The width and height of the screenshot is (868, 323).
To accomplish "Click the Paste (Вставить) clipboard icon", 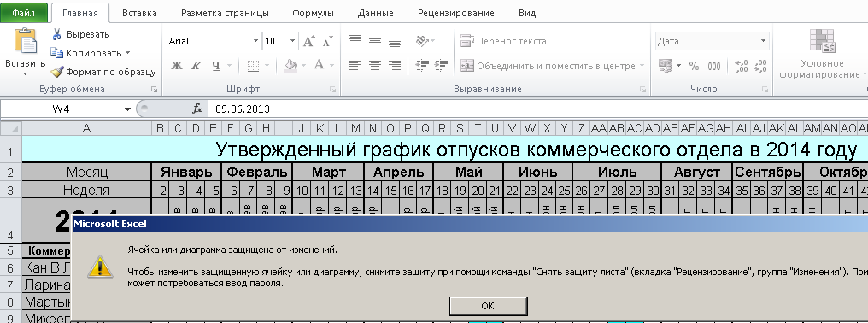I will coord(25,41).
